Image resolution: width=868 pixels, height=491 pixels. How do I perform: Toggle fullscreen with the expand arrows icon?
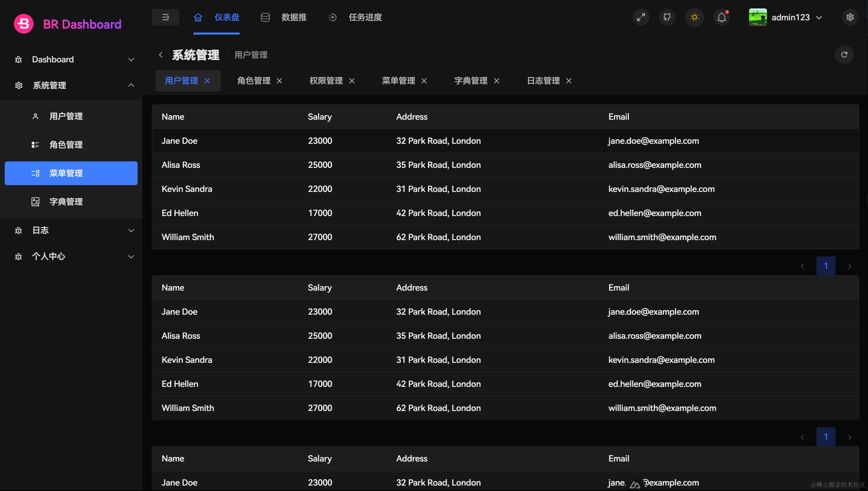click(641, 17)
